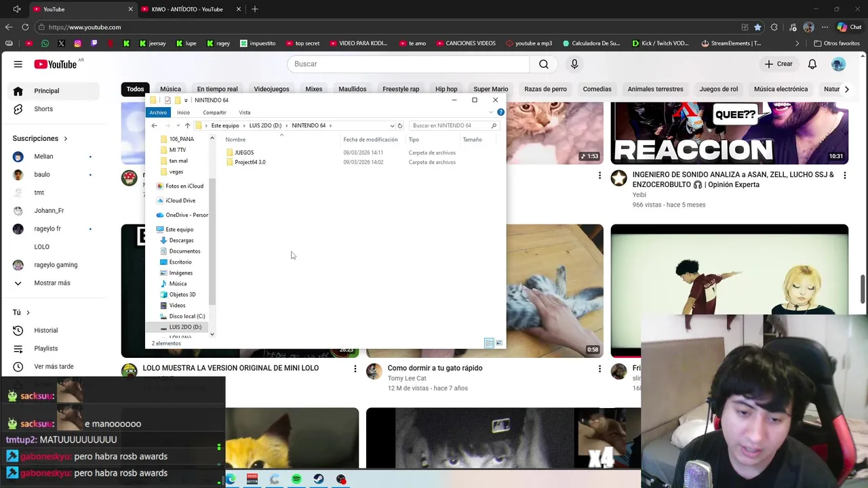Viewport: 868px width, 488px height.
Task: Click the Crear button on YouTube
Action: coord(778,64)
